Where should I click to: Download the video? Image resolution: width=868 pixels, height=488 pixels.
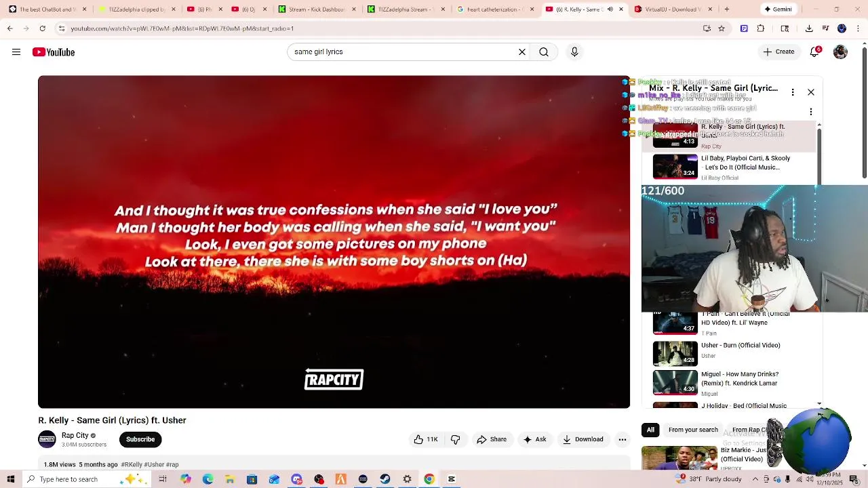583,439
